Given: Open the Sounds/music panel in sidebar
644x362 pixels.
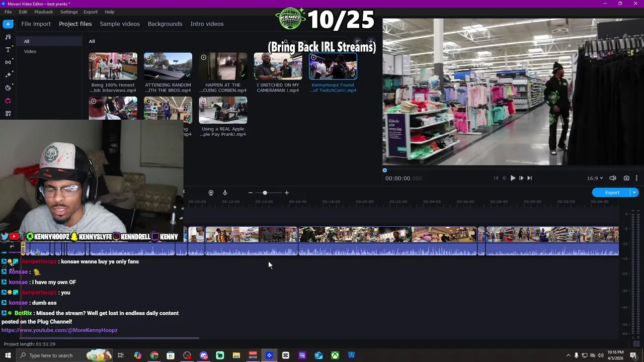Looking at the screenshot, I should (8, 37).
